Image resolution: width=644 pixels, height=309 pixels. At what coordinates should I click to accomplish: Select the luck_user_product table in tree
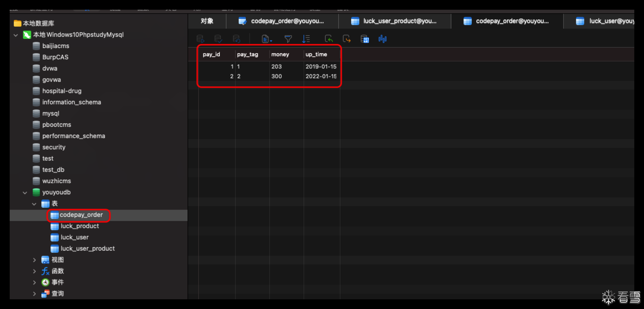pos(87,249)
